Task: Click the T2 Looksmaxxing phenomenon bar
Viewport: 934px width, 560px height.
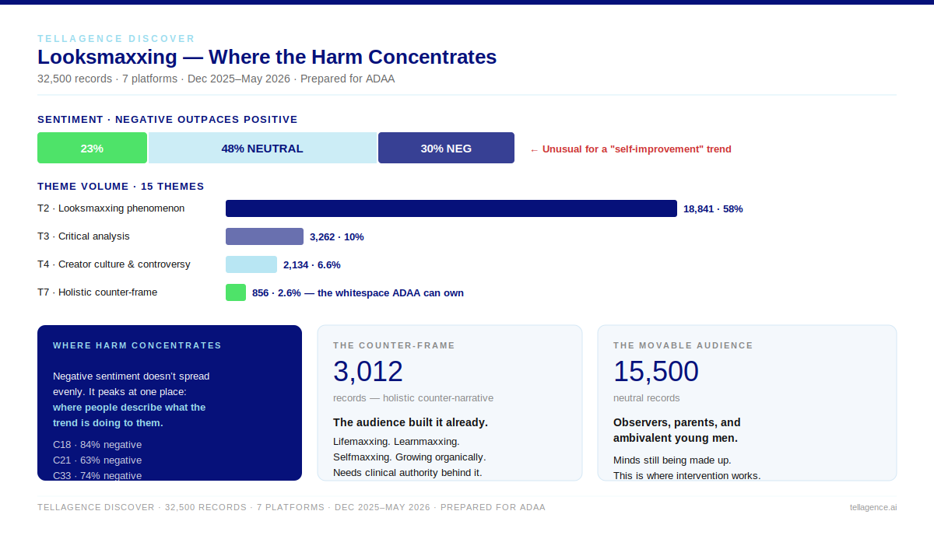Action: (x=451, y=208)
